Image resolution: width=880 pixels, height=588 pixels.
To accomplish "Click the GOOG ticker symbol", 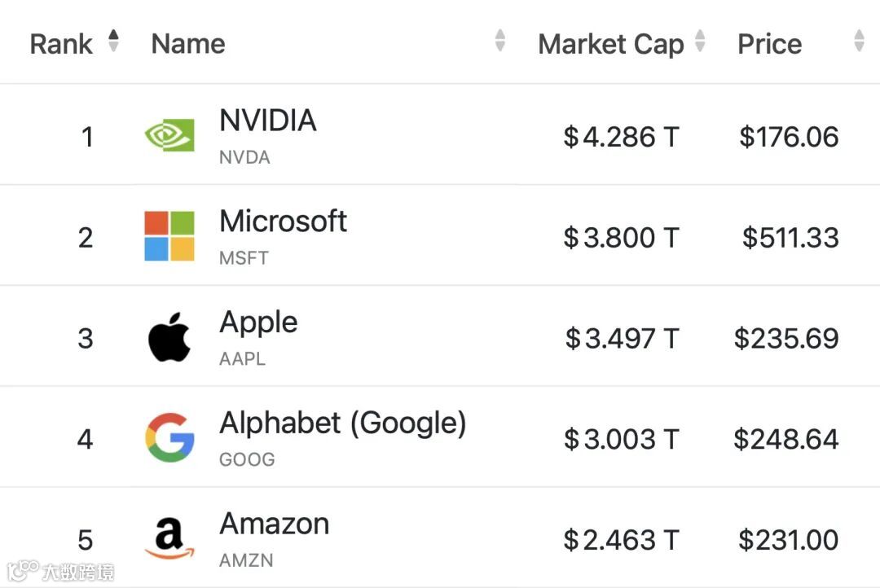I will coord(247,459).
